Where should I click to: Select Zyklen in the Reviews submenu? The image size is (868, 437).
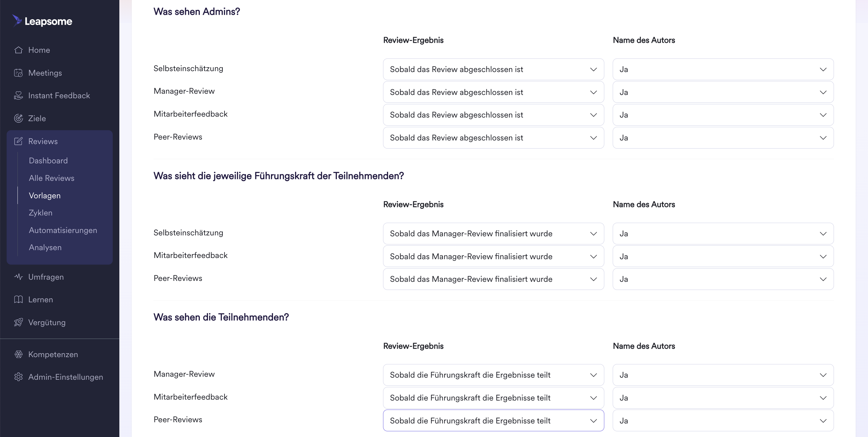(x=41, y=213)
